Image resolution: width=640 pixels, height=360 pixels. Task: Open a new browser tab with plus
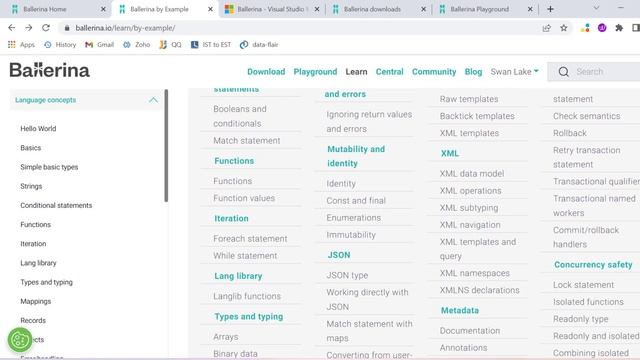pyautogui.click(x=550, y=9)
